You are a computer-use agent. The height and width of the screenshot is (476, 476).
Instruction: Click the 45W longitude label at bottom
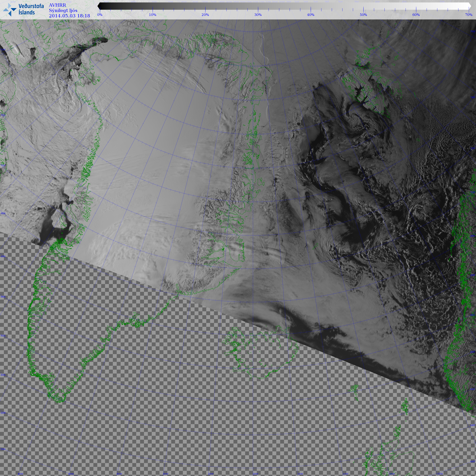[20, 474]
